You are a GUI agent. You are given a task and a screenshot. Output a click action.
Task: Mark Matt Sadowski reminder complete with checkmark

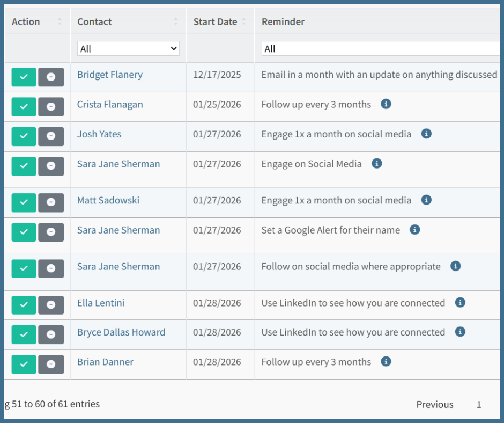(24, 202)
